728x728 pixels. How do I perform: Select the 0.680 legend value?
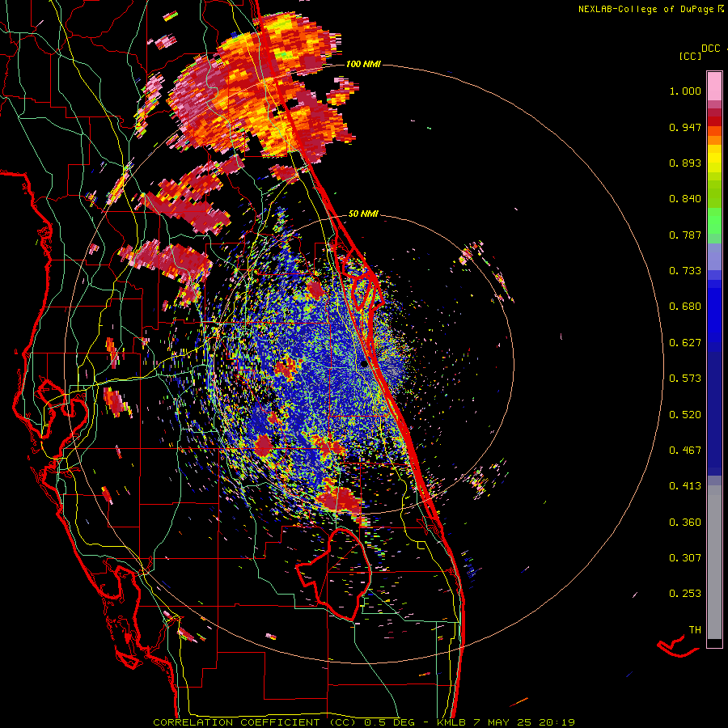click(685, 307)
